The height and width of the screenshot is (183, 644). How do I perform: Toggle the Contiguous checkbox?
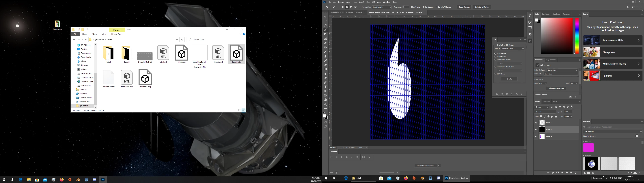tap(423, 7)
